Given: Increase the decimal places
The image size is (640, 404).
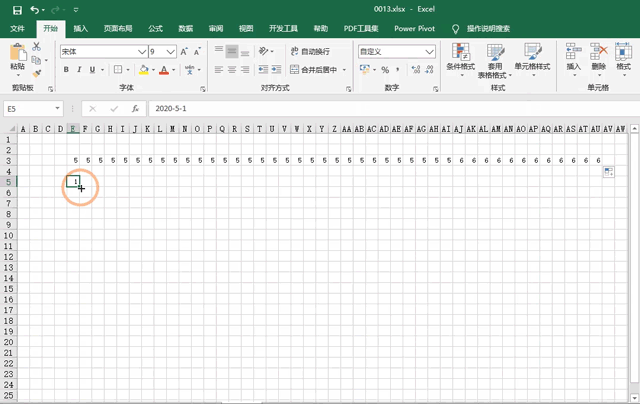Looking at the screenshot, I should [x=416, y=70].
